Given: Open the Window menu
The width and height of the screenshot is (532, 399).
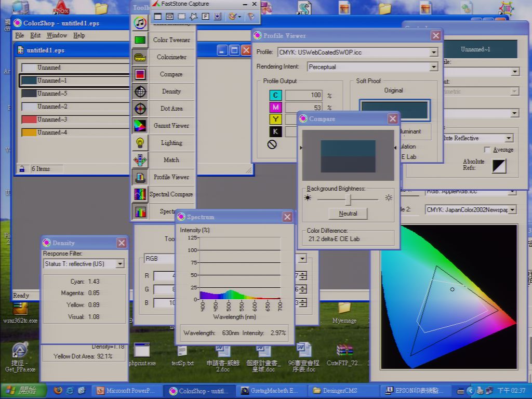Looking at the screenshot, I should [x=57, y=35].
